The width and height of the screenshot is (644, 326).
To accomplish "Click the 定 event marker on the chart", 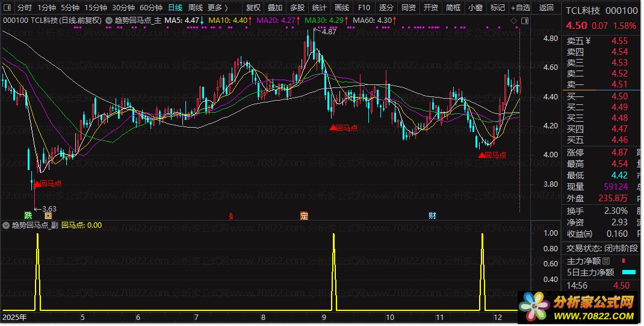I will pos(304,215).
